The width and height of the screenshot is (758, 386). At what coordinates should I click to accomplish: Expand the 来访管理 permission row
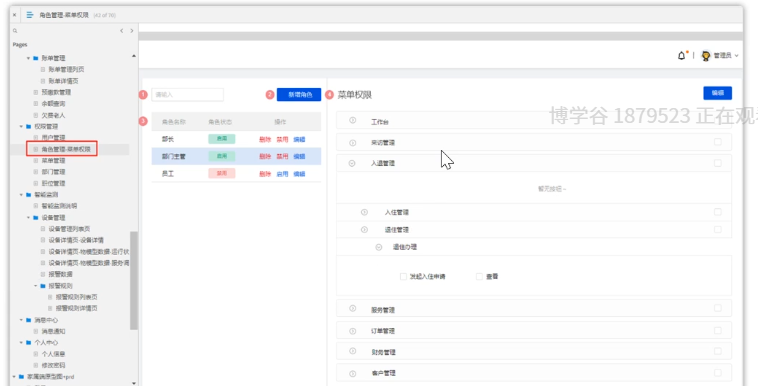point(353,143)
